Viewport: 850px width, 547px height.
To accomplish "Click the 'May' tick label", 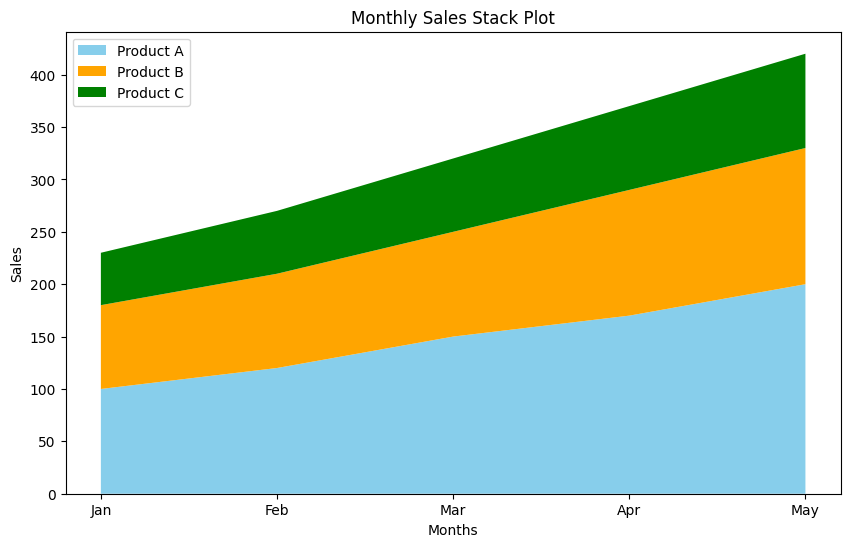I will 805,511.
